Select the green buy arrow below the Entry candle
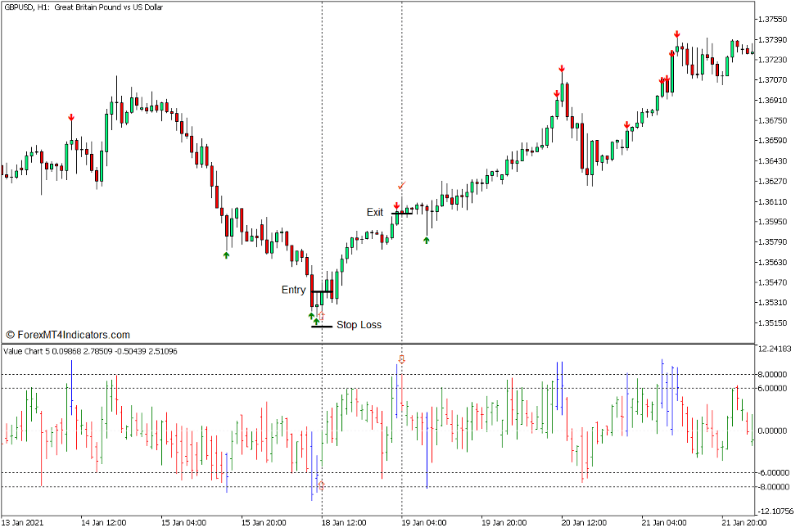 pos(311,316)
